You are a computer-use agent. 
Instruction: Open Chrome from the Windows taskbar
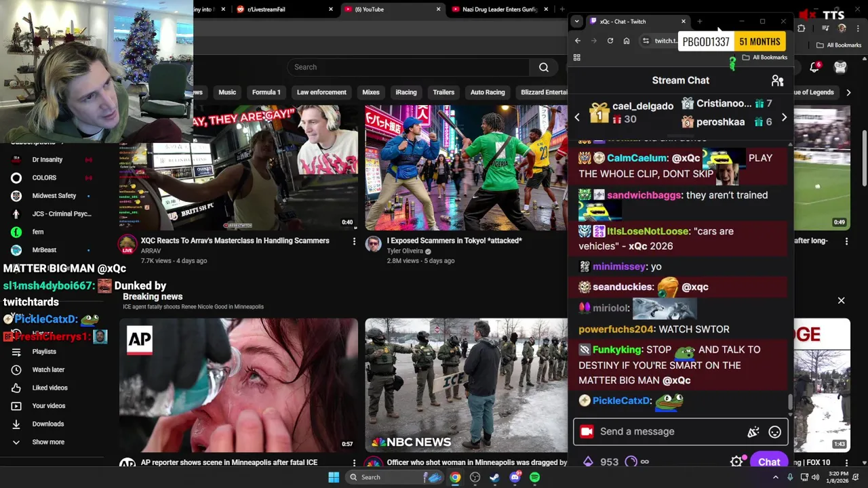(455, 477)
